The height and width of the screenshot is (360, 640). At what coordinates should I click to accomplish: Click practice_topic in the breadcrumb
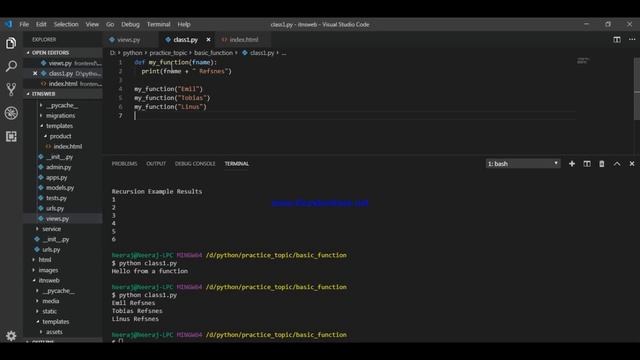coord(168,53)
